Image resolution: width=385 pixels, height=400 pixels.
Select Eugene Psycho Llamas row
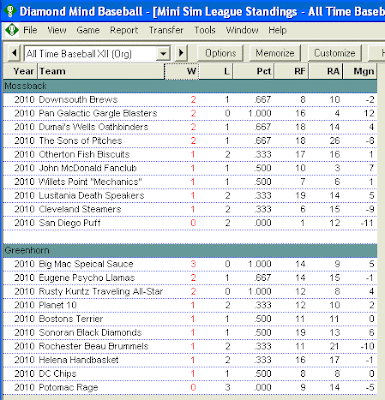click(190, 278)
